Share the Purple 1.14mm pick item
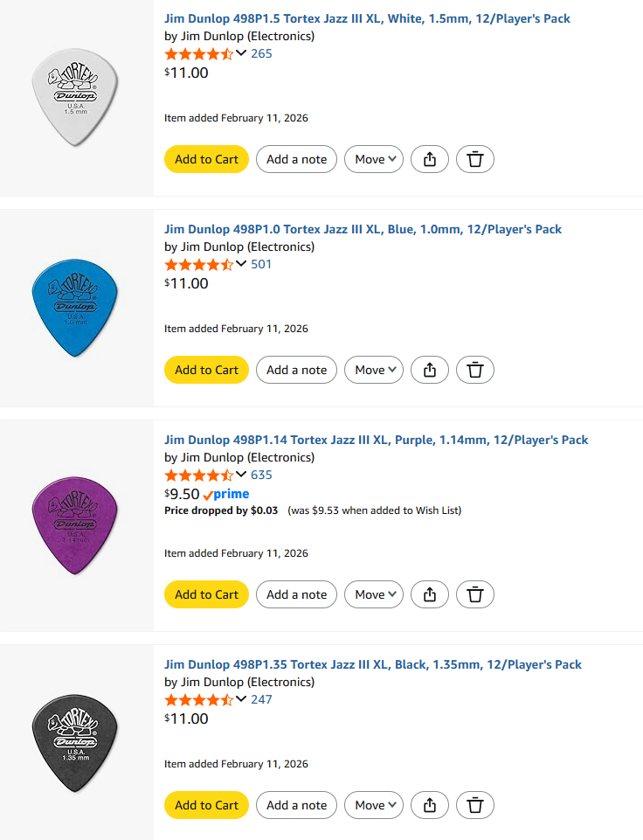This screenshot has height=840, width=643. (x=430, y=594)
